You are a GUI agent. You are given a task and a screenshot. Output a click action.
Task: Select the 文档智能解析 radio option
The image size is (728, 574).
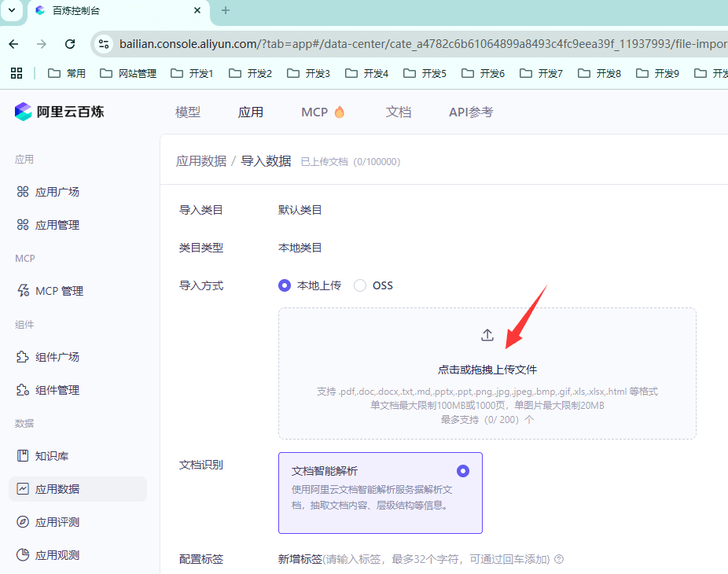(x=463, y=471)
